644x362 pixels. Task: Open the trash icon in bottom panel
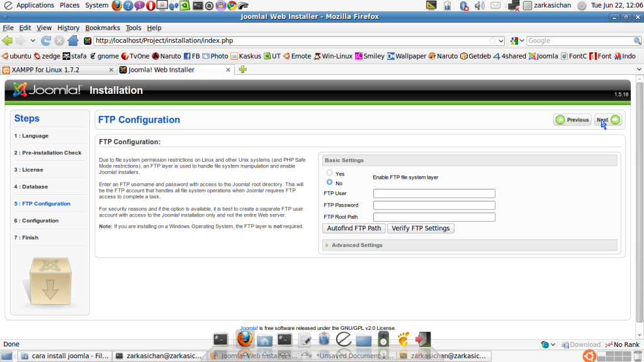[x=638, y=356]
